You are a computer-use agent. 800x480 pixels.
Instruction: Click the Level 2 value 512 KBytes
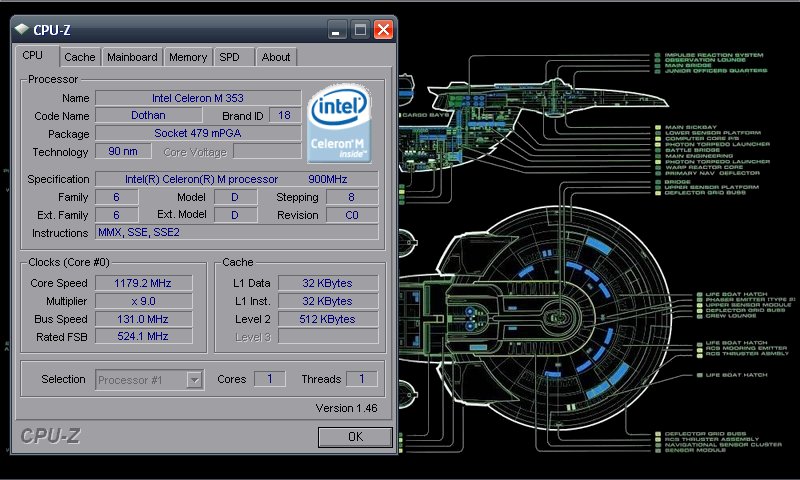pos(328,319)
